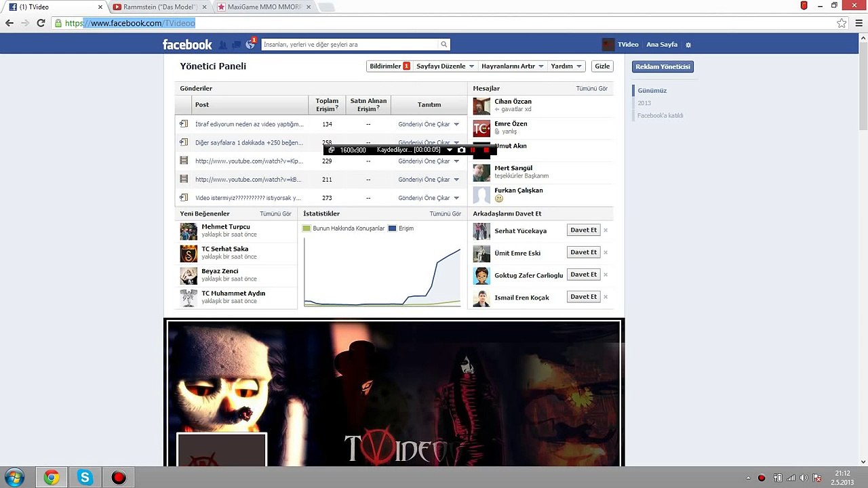Dismiss Serhat Yücekaya invite suggestion
Screen dimensions: 868x488
[x=606, y=230]
